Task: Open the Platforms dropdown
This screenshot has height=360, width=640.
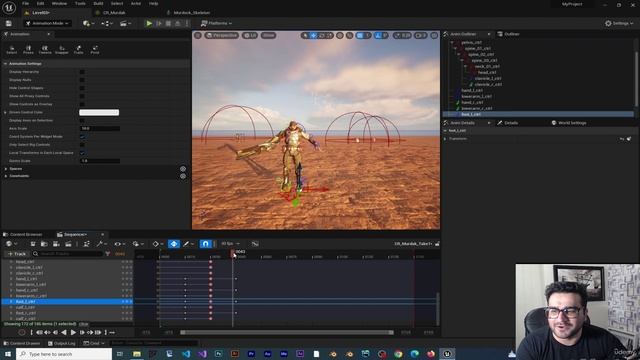Action: (x=216, y=23)
